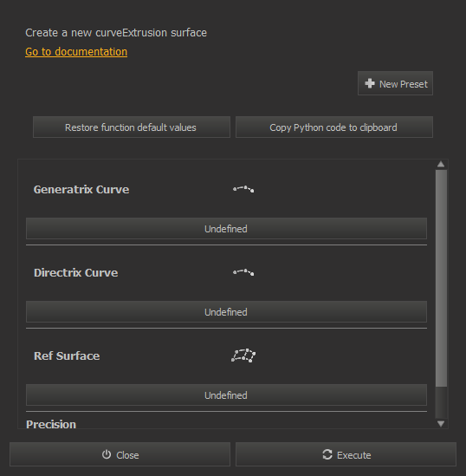The image size is (466, 476).
Task: Choose the Undefined field under Directrix Curve
Action: [x=226, y=312]
